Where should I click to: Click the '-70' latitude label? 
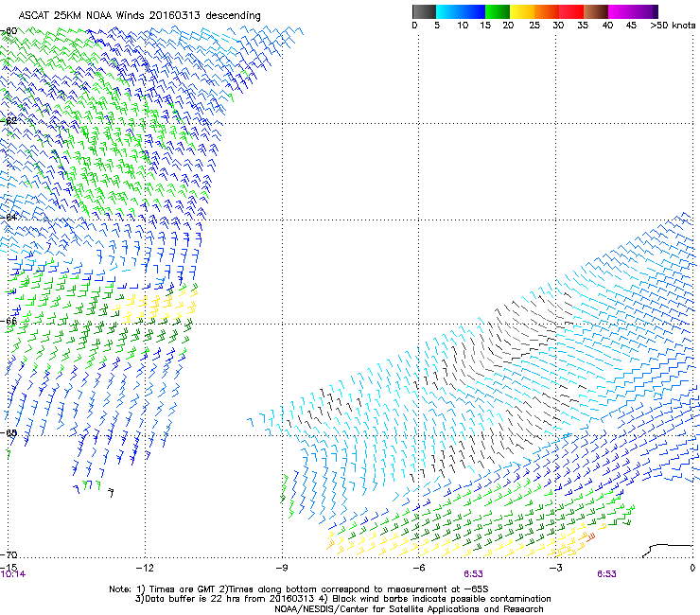click(x=9, y=554)
